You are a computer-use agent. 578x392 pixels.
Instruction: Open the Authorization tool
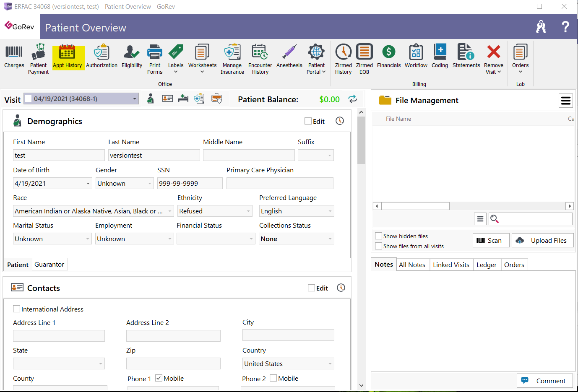click(102, 57)
